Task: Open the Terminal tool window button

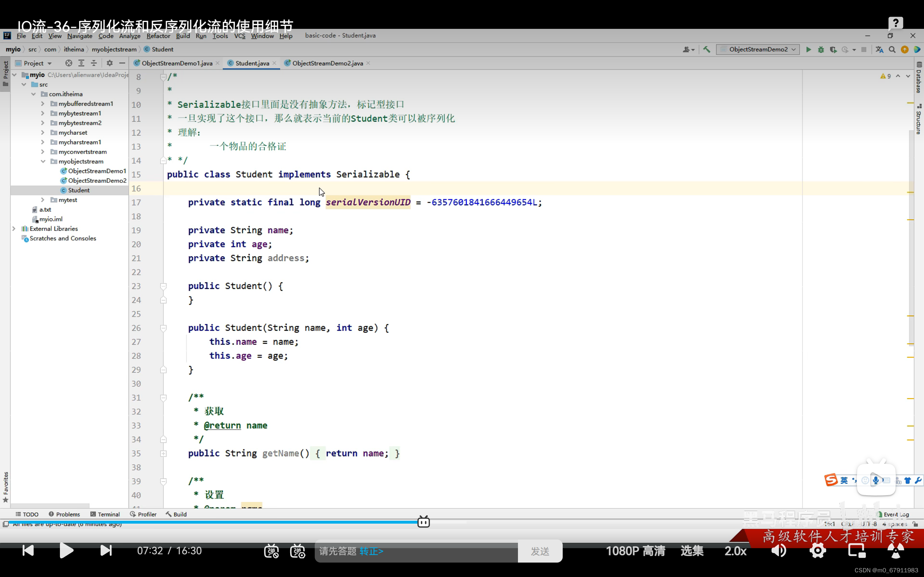Action: tap(105, 514)
